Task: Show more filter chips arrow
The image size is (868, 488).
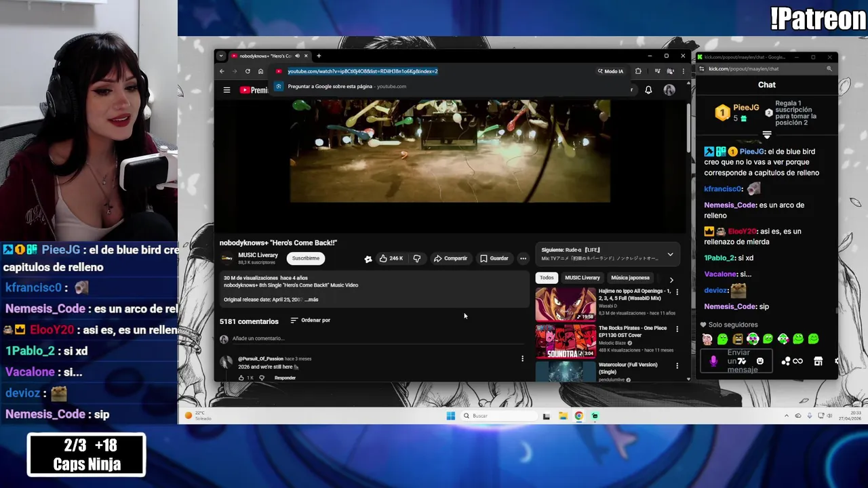Action: click(671, 279)
